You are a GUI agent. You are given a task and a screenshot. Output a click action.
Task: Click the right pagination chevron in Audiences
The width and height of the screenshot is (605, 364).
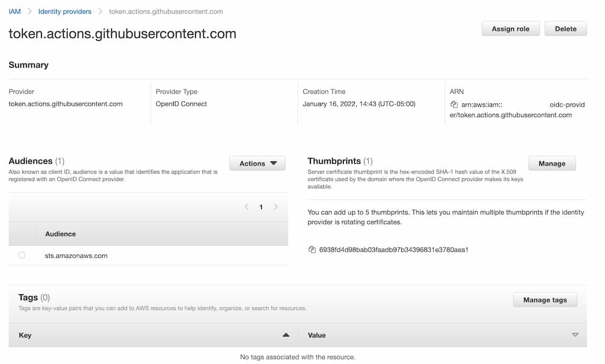276,207
